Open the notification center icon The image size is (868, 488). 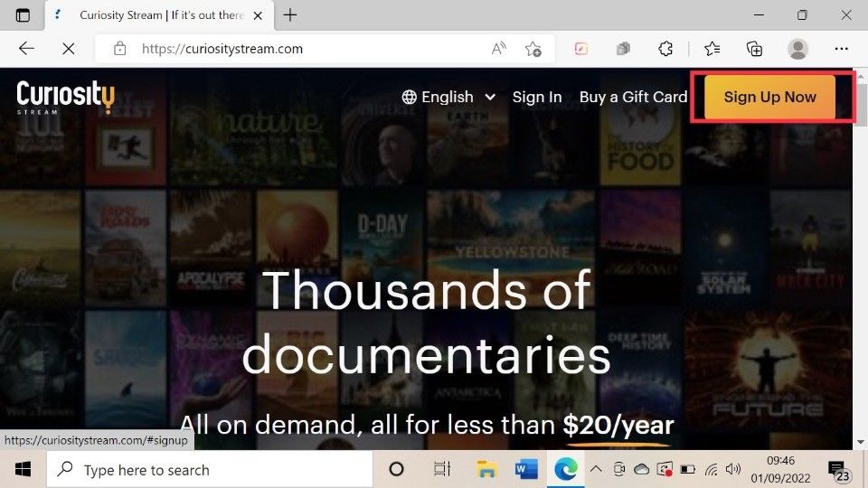click(x=839, y=470)
